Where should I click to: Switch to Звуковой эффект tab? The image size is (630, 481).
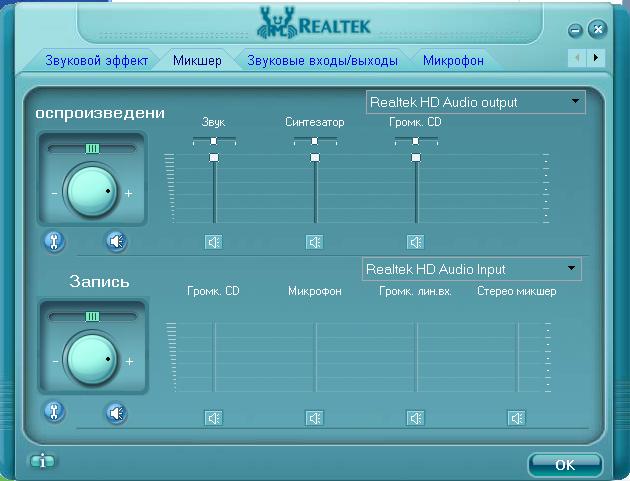96,61
